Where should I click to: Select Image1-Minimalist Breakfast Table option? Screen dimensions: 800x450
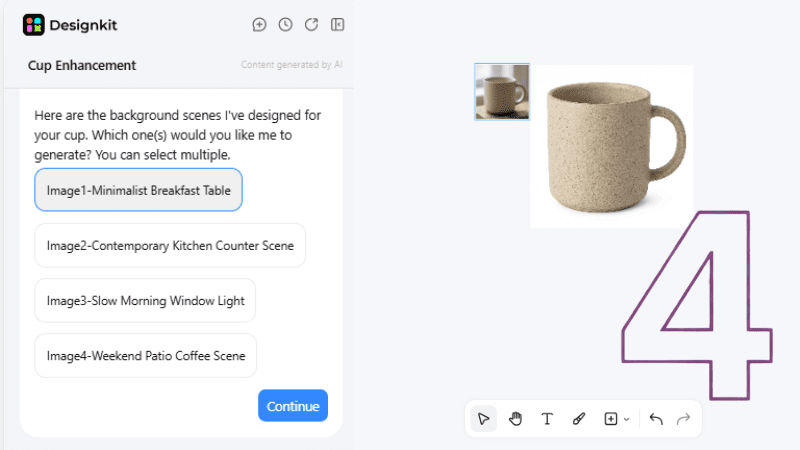138,190
